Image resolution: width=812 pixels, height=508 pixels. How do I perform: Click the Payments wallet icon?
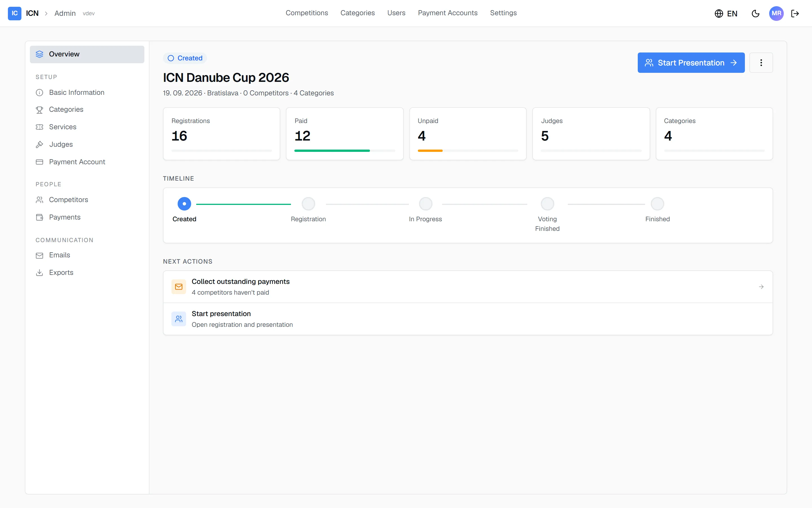click(x=39, y=217)
